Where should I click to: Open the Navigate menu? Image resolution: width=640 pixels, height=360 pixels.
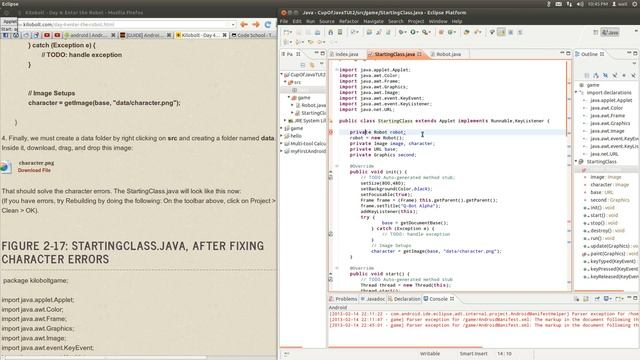(373, 21)
